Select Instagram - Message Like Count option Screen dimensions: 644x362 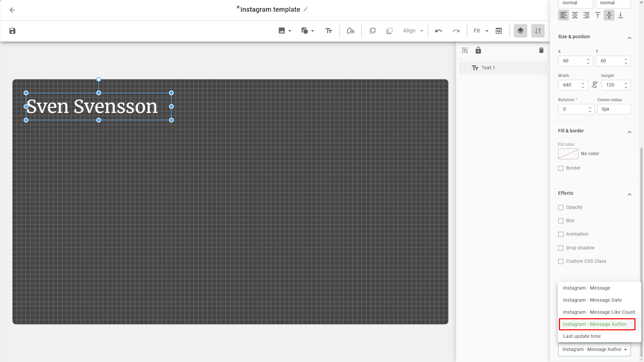[599, 312]
